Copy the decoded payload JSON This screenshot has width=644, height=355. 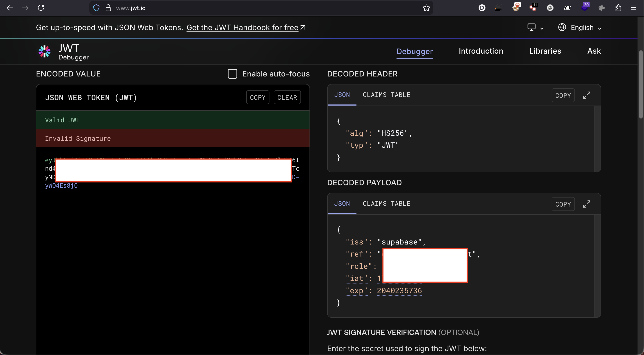pos(563,204)
